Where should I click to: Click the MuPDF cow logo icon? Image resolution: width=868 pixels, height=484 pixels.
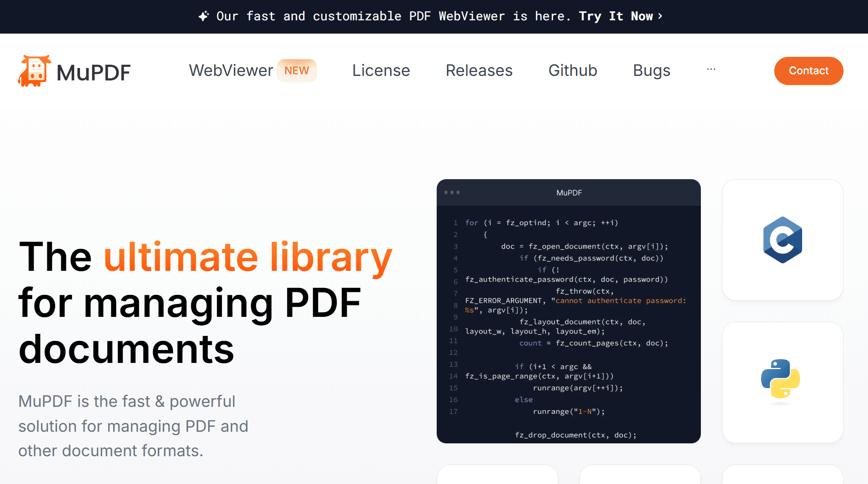(x=34, y=71)
